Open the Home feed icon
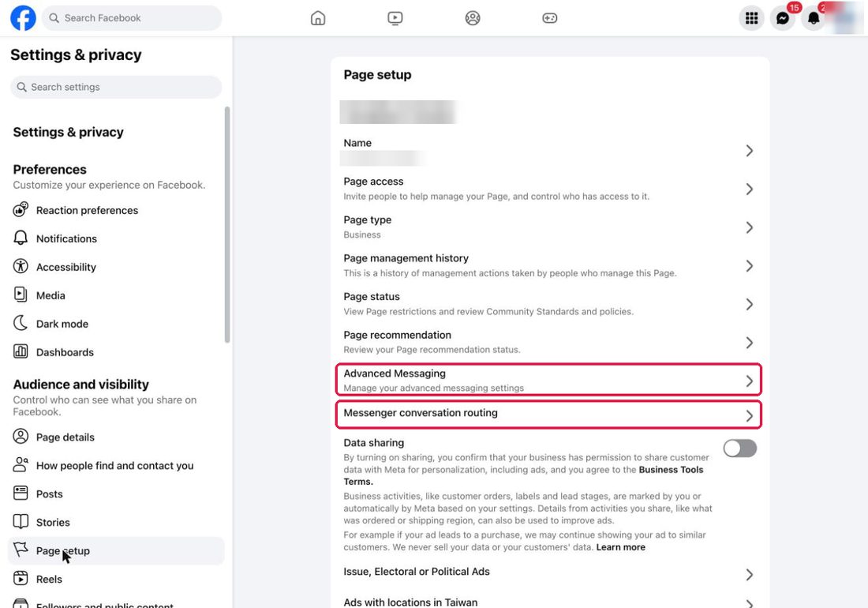This screenshot has height=608, width=868. [x=318, y=17]
